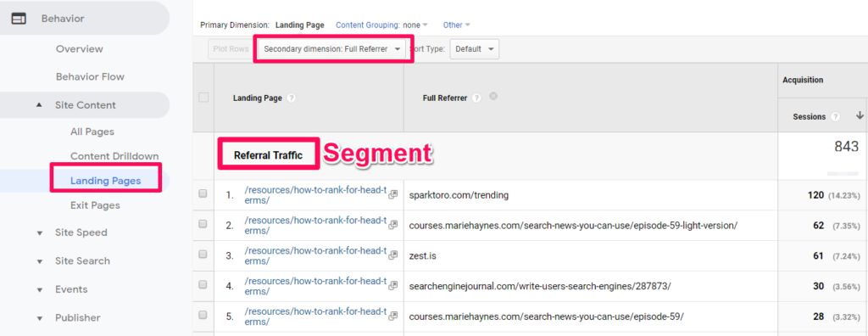Image resolution: width=868 pixels, height=336 pixels.
Task: Click the Plot Rows button
Action: (x=231, y=49)
